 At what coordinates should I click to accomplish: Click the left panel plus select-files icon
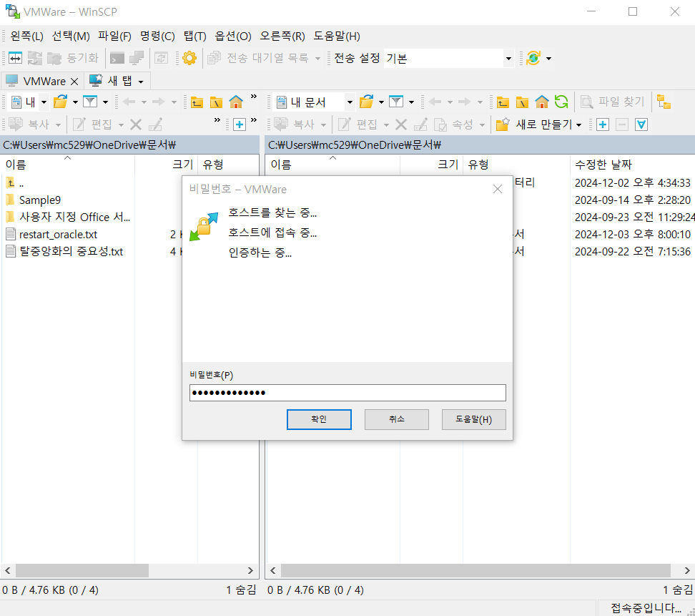tap(240, 124)
